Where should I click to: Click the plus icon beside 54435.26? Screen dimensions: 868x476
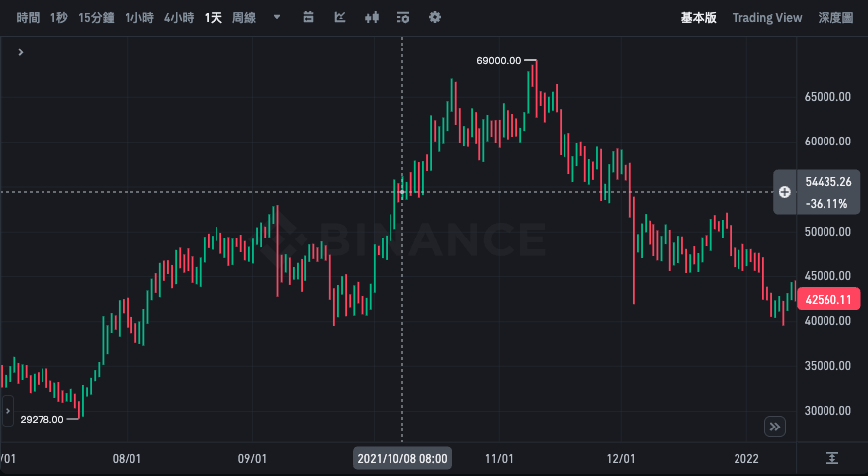(785, 192)
